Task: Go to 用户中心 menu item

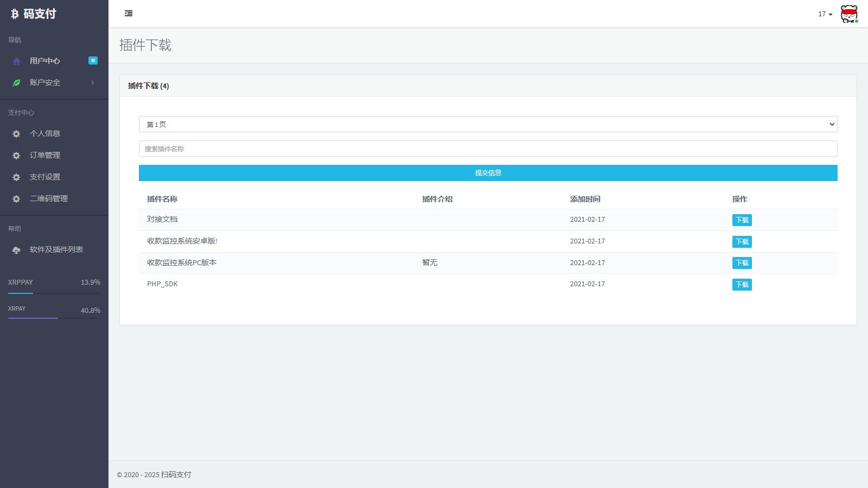Action: point(45,61)
